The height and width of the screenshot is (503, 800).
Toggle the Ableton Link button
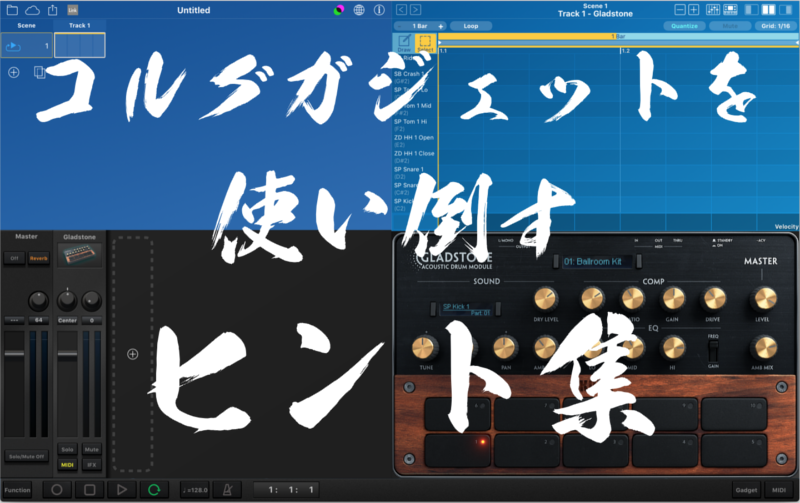[72, 10]
